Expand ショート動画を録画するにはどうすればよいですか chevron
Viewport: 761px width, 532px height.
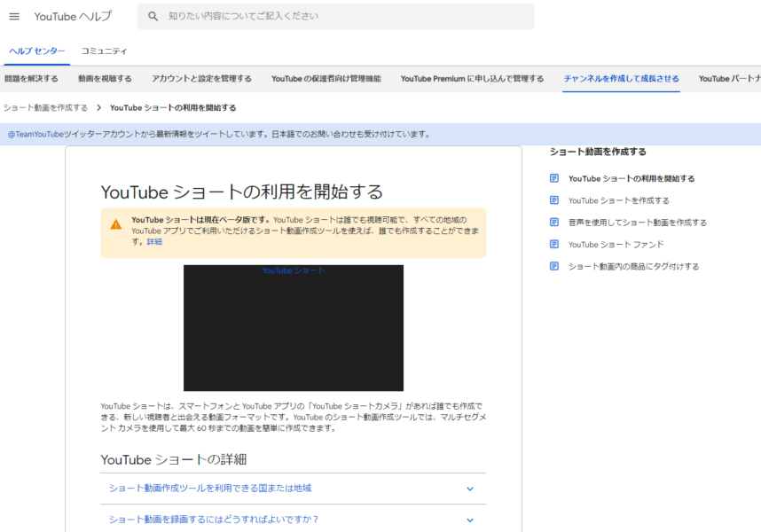click(x=470, y=520)
